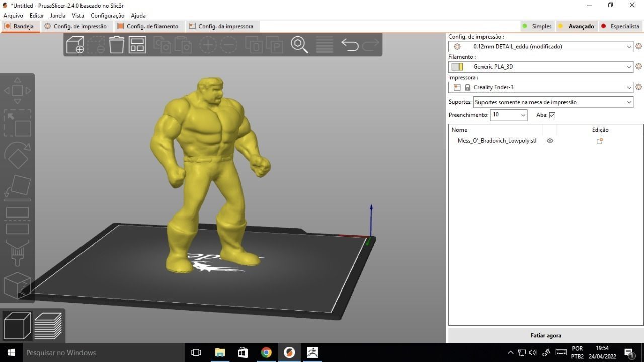Click the Undo arrow icon
This screenshot has width=644, height=362.
click(350, 45)
